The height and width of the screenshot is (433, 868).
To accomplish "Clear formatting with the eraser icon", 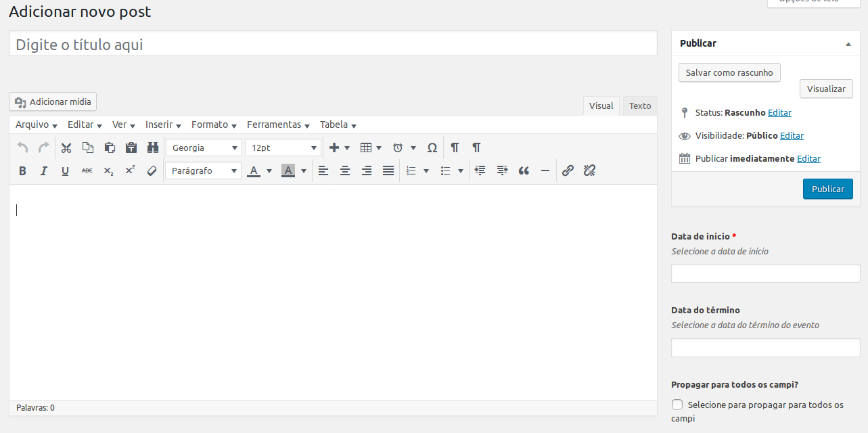I will tap(152, 171).
